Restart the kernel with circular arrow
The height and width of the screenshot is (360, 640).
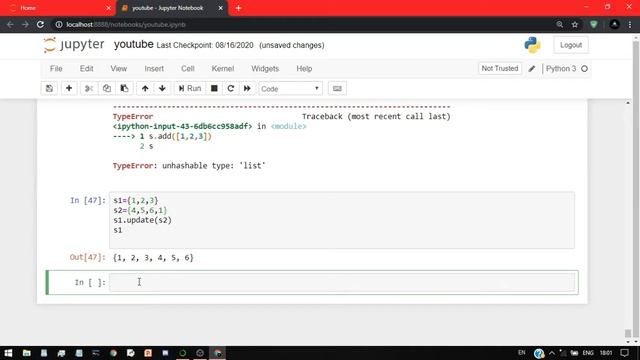(x=231, y=89)
